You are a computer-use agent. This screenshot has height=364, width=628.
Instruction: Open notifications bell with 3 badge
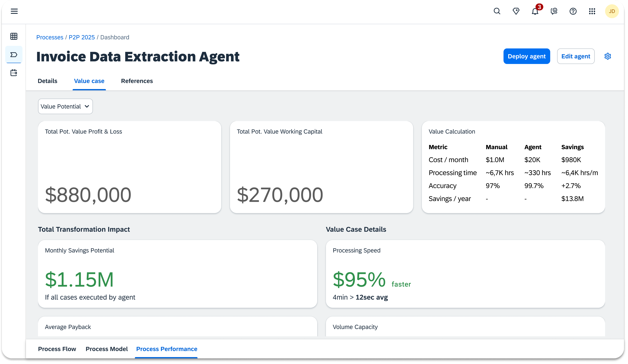(x=535, y=11)
